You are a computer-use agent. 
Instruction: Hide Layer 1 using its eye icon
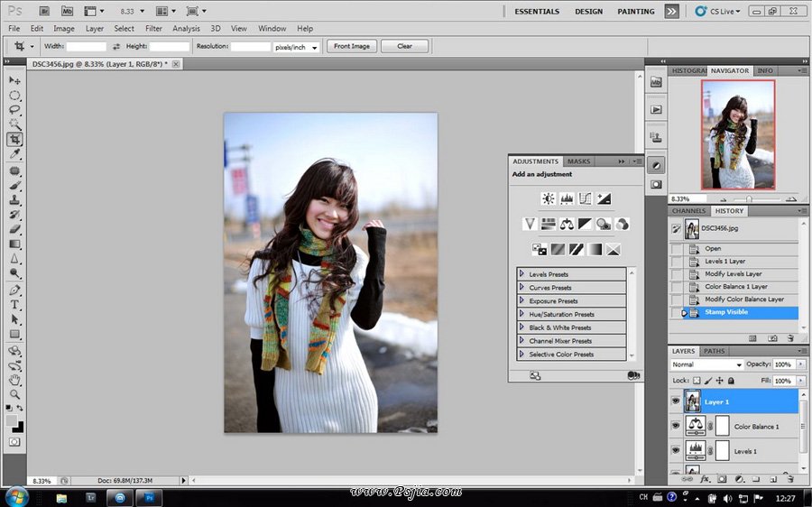click(x=676, y=401)
